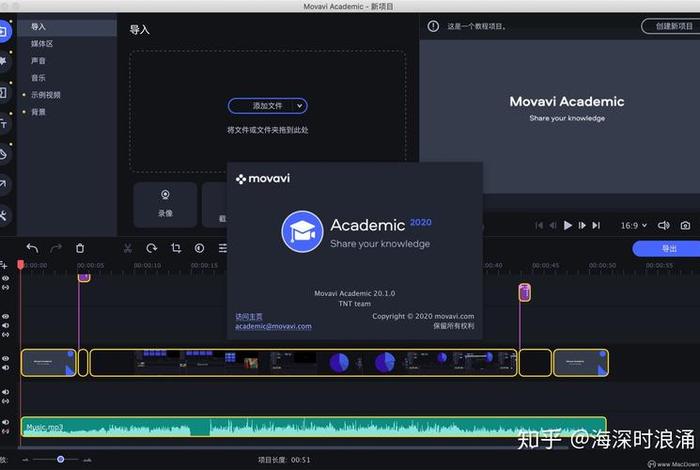Click the trash delete icon above timeline
700x470 pixels.
[80, 248]
